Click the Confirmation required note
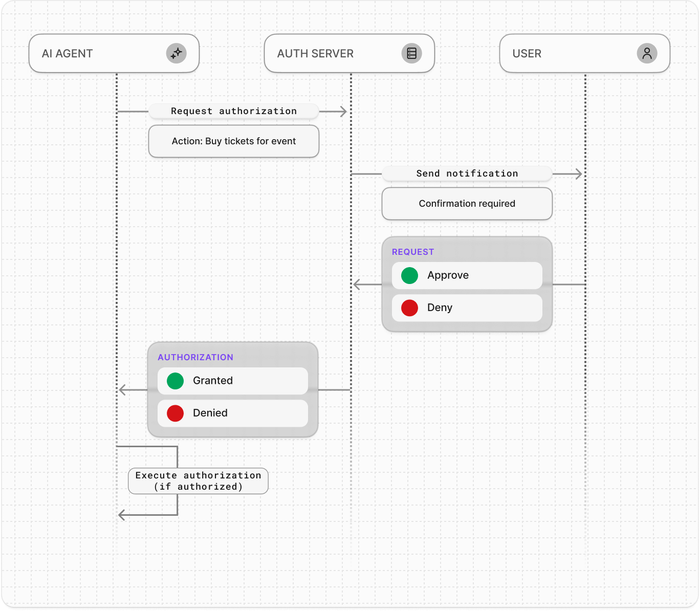This screenshot has width=700, height=613. tap(467, 204)
